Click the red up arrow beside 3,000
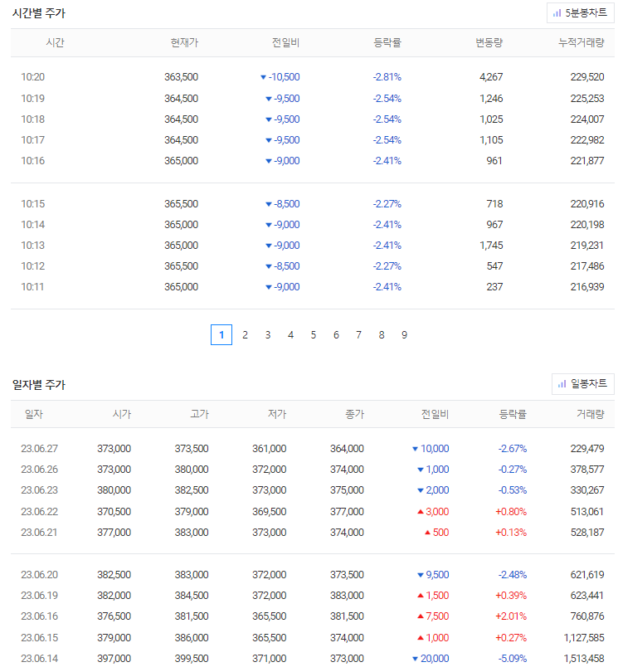 (421, 511)
